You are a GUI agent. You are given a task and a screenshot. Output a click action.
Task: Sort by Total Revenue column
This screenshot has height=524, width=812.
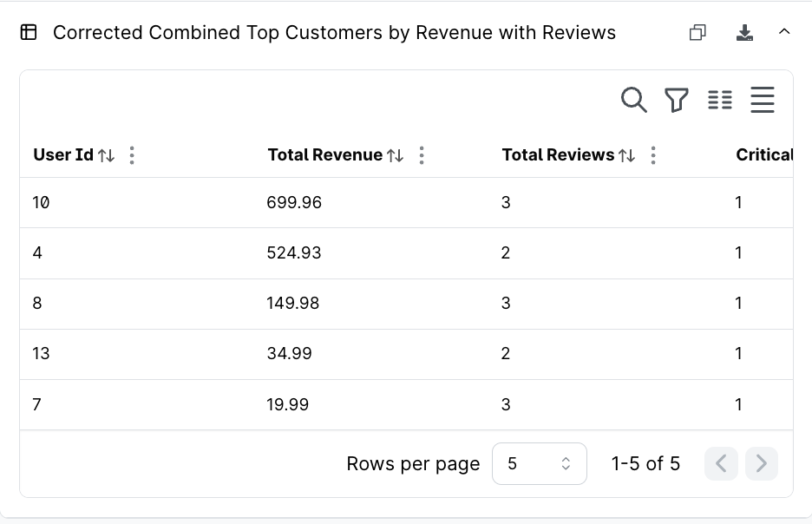[395, 155]
